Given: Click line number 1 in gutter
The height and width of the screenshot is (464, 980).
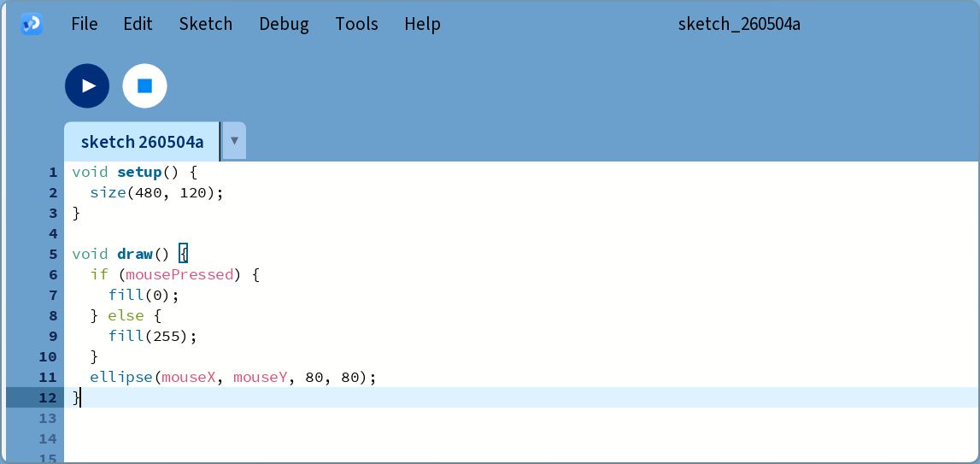Looking at the screenshot, I should [52, 172].
